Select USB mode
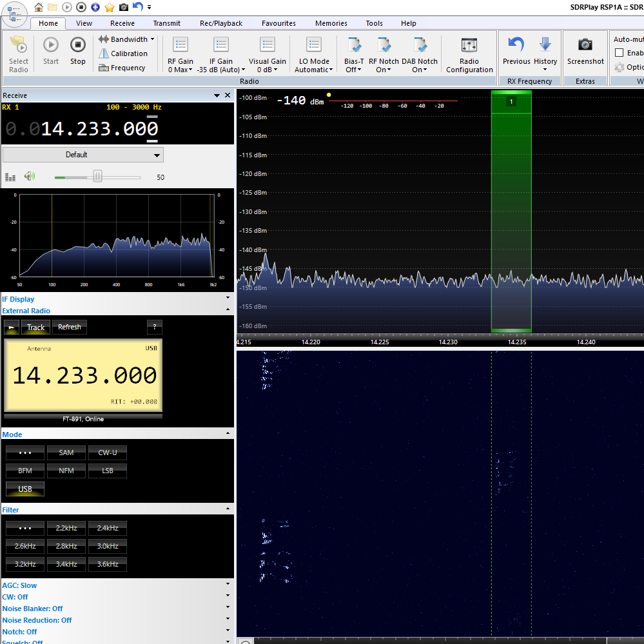The width and height of the screenshot is (644, 644). tap(25, 489)
